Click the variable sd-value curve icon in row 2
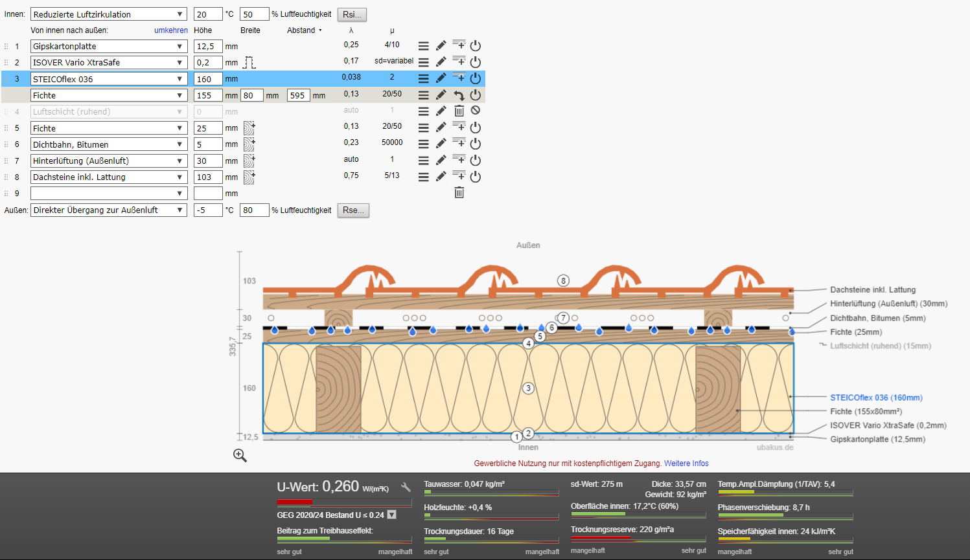 [x=249, y=63]
